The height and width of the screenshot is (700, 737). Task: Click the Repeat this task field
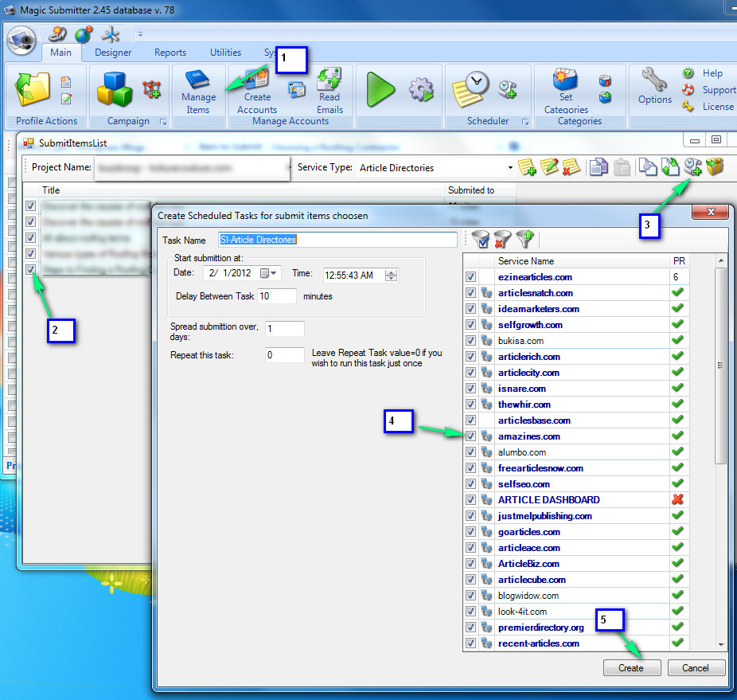(284, 354)
